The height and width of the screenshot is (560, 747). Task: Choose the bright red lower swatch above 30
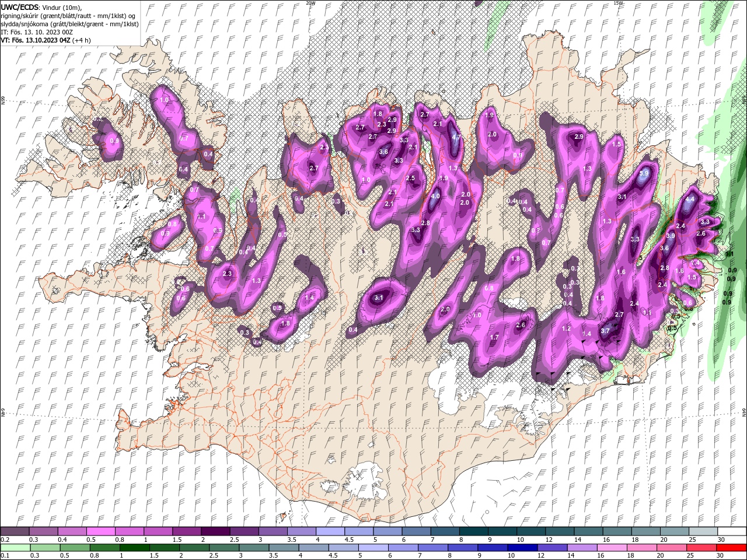click(x=731, y=548)
